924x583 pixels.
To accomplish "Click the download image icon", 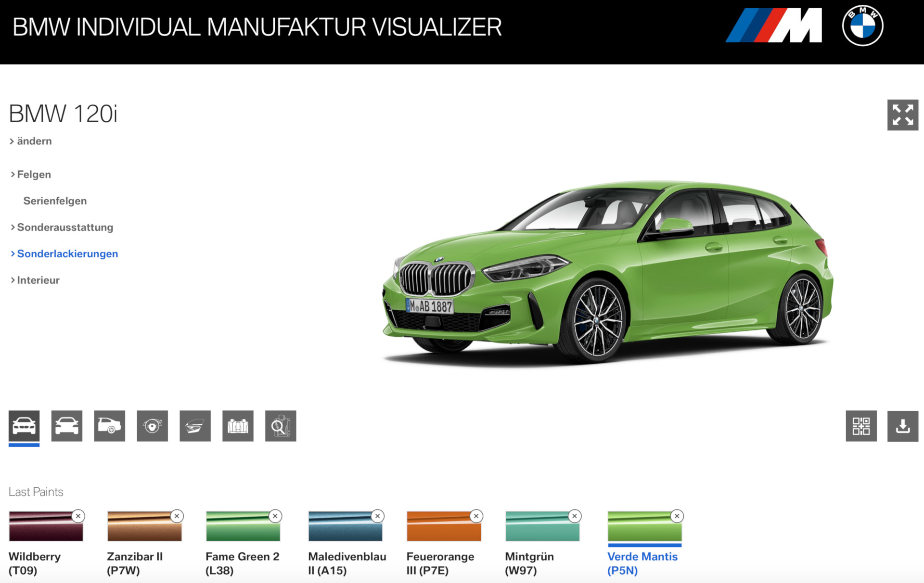I will click(902, 426).
